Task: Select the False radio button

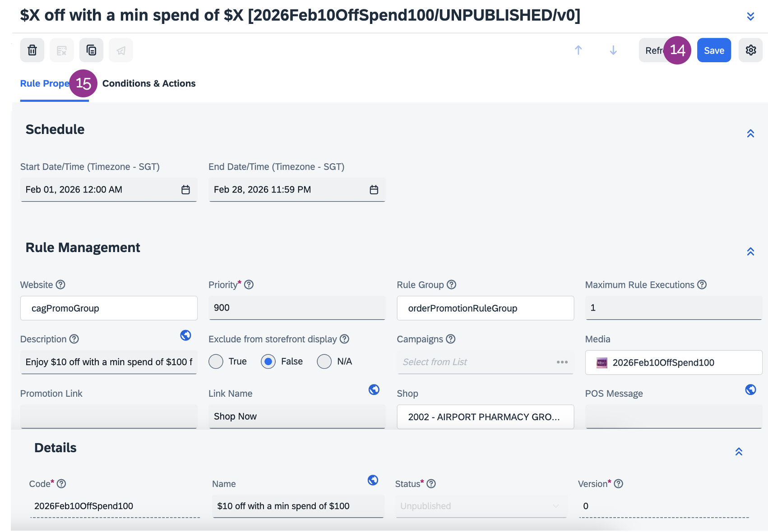Action: click(268, 362)
